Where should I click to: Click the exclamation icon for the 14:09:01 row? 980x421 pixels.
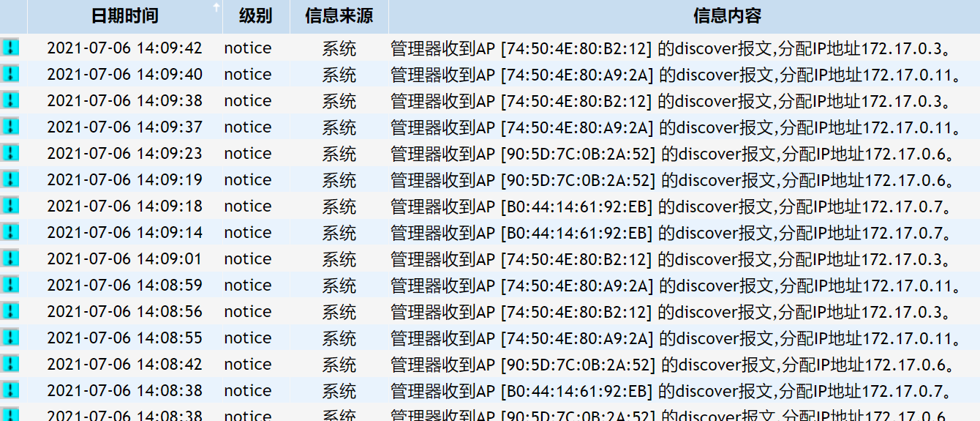click(10, 259)
